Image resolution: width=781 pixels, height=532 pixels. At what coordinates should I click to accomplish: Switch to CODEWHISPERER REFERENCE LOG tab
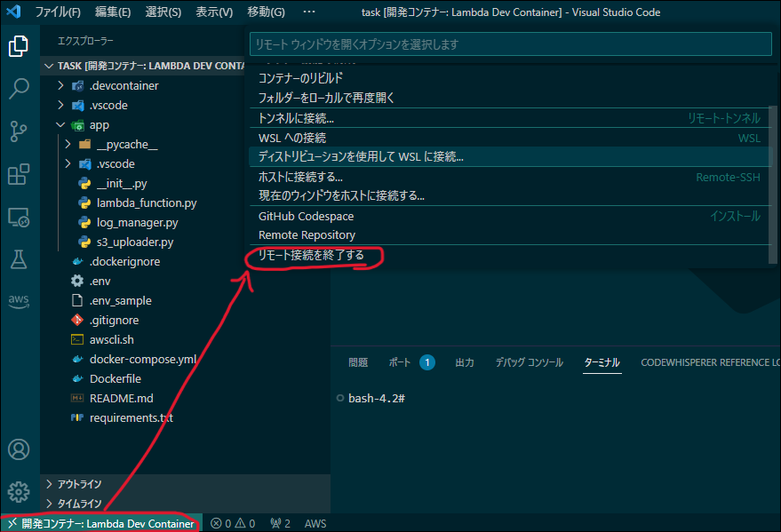[710, 362]
